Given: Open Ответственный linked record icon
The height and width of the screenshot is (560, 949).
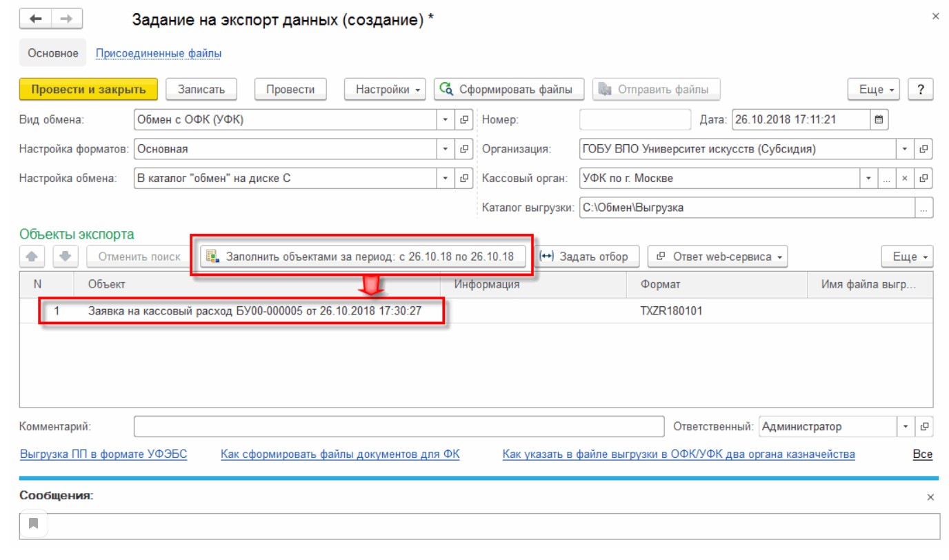Looking at the screenshot, I should tap(924, 427).
